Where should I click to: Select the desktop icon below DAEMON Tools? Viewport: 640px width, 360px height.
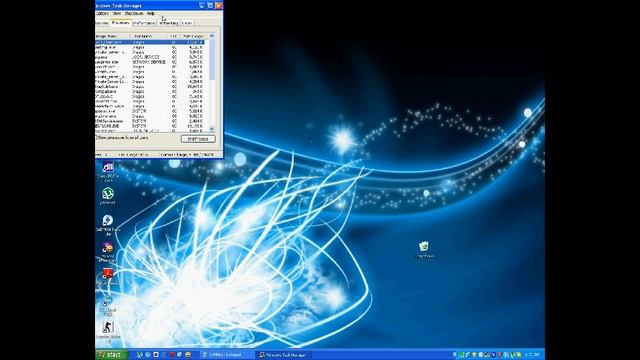pos(108,251)
